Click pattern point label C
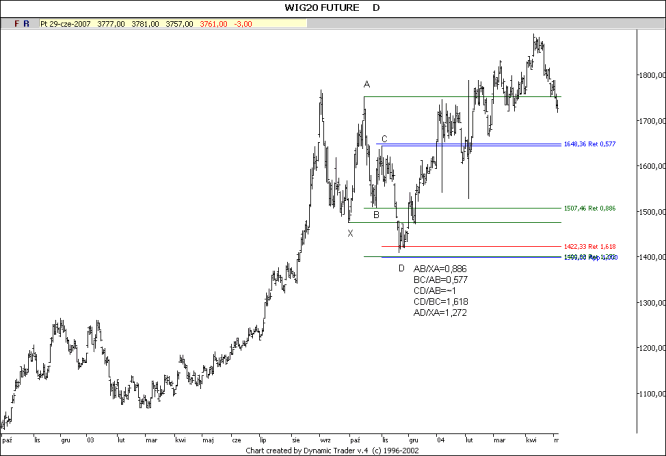Viewport: 666px width, 456px height. click(384, 139)
